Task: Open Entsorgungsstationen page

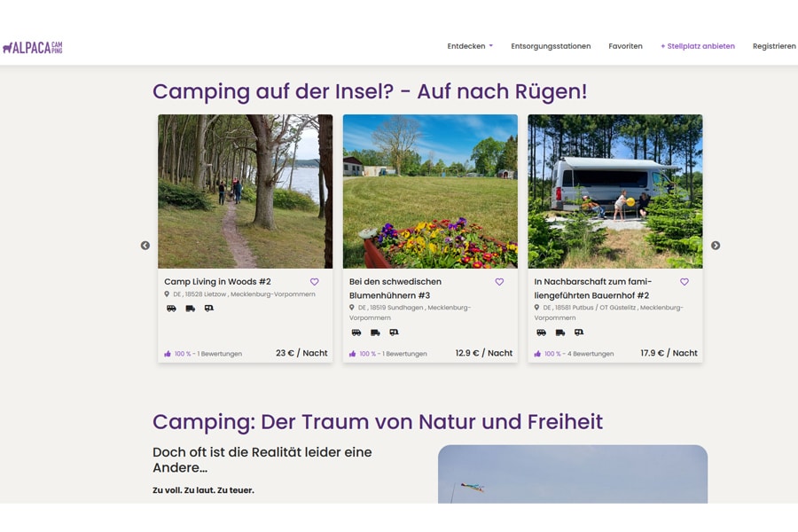Action: point(551,46)
